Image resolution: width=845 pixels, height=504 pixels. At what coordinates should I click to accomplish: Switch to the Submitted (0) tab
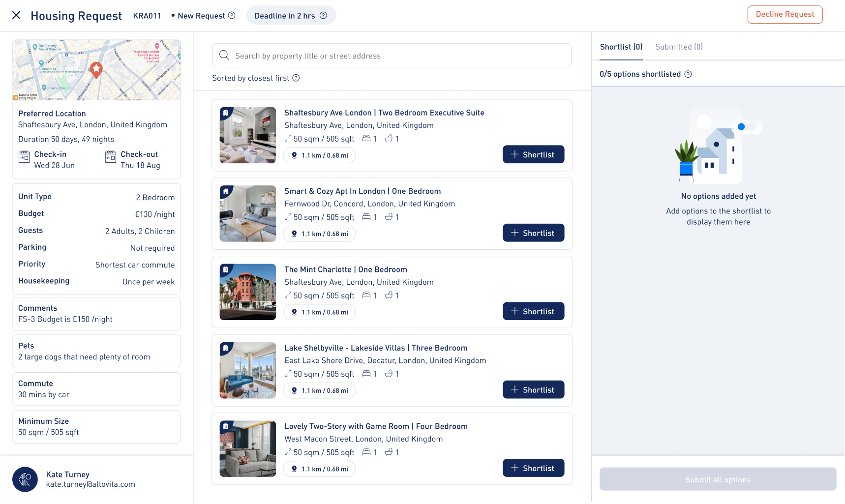(x=679, y=47)
